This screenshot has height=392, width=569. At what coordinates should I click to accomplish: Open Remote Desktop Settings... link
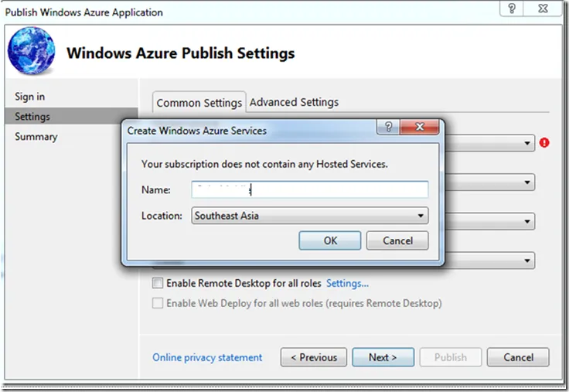tap(347, 283)
